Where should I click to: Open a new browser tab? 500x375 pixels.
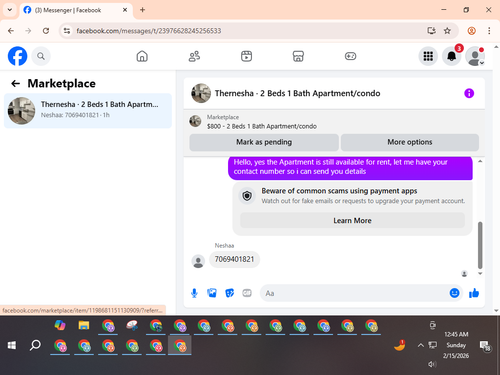(142, 10)
